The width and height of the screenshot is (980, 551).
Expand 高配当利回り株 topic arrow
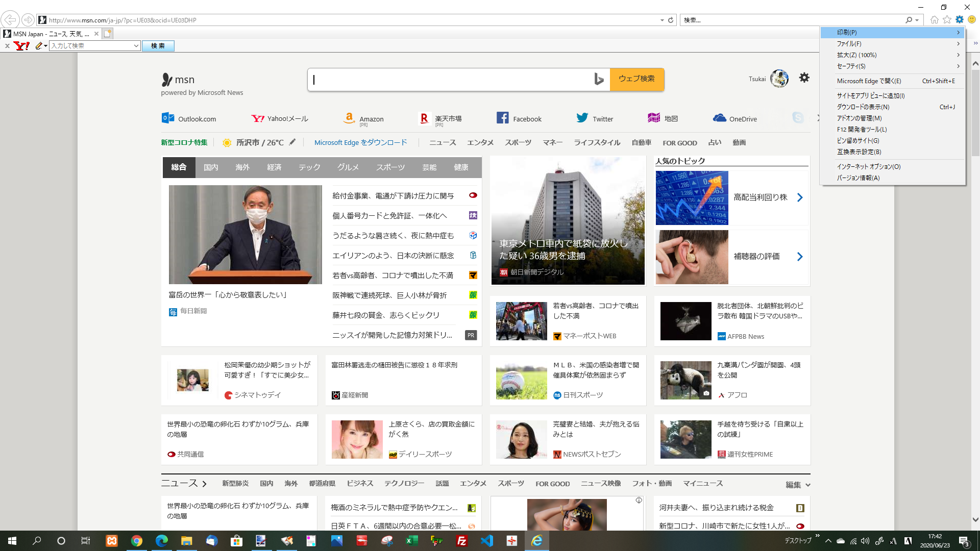click(x=800, y=197)
